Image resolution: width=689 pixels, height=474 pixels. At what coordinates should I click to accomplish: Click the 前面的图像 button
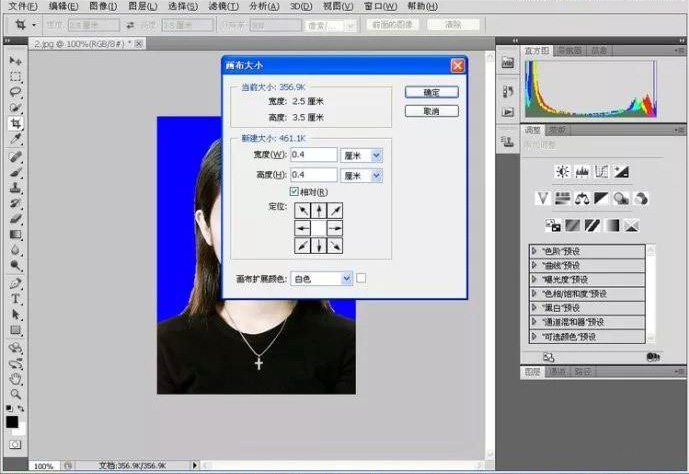392,25
